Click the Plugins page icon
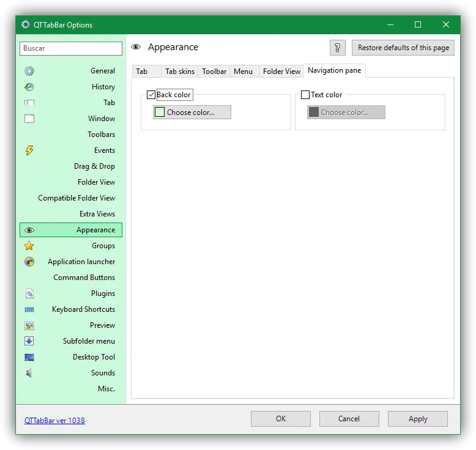Viewport: 476px width, 450px height. click(29, 293)
